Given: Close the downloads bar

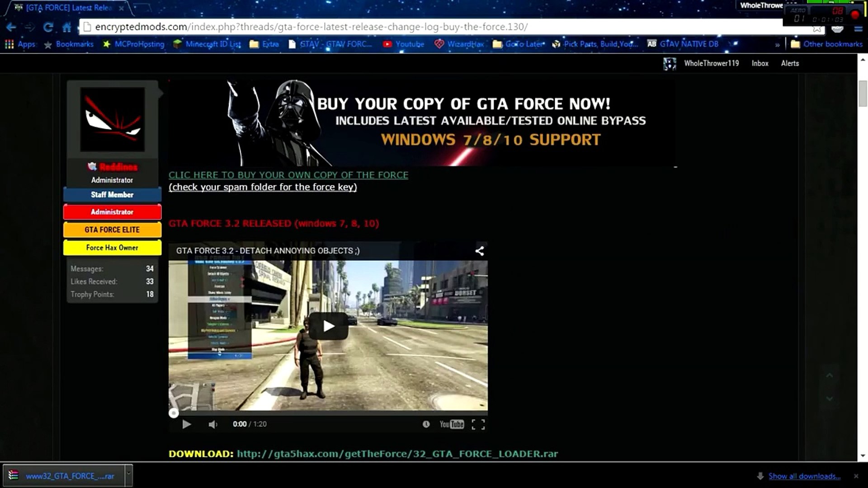Looking at the screenshot, I should [856, 476].
